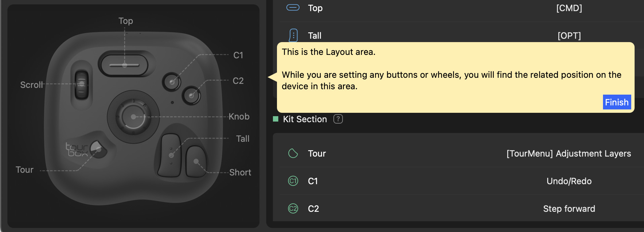This screenshot has width=644, height=232.
Task: Click the Top button icon in the list
Action: [x=293, y=7]
